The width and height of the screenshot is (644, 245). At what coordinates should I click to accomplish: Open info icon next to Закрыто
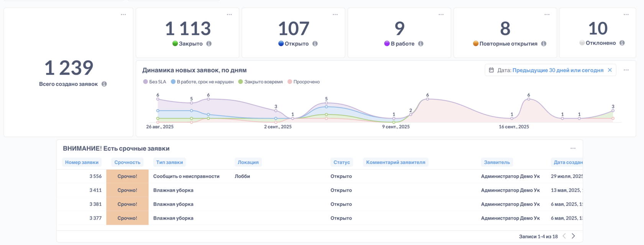209,44
